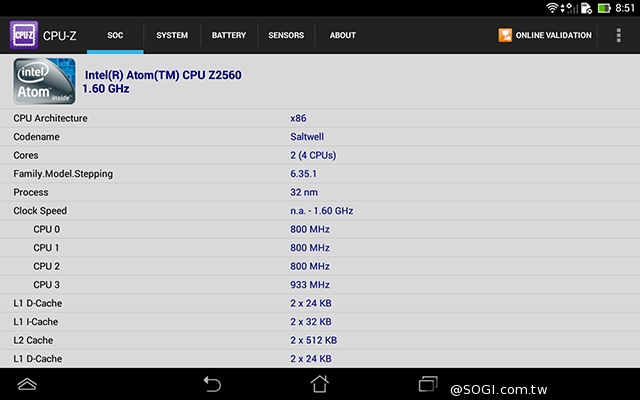Tap the CPU-Z title text
The width and height of the screenshot is (640, 400).
[x=60, y=36]
